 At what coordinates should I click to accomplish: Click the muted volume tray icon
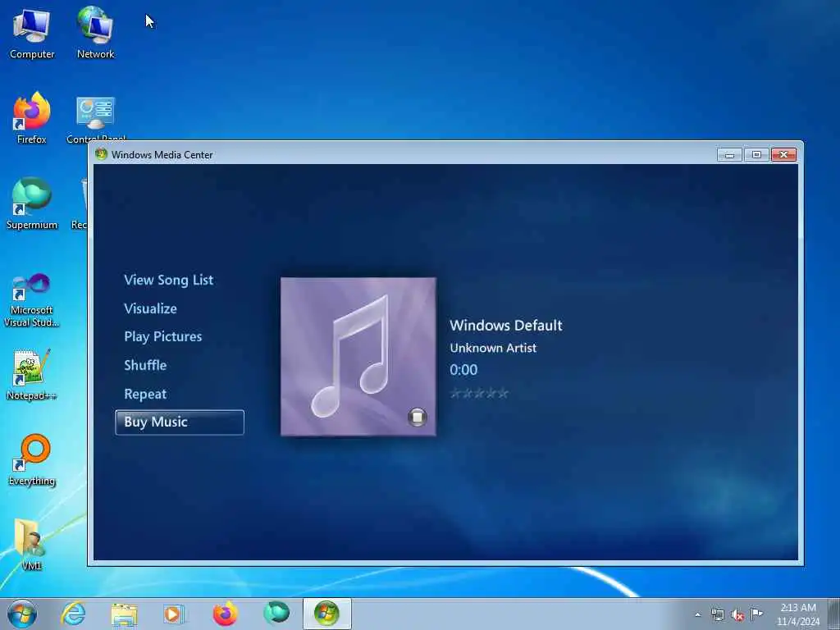[x=737, y=615]
